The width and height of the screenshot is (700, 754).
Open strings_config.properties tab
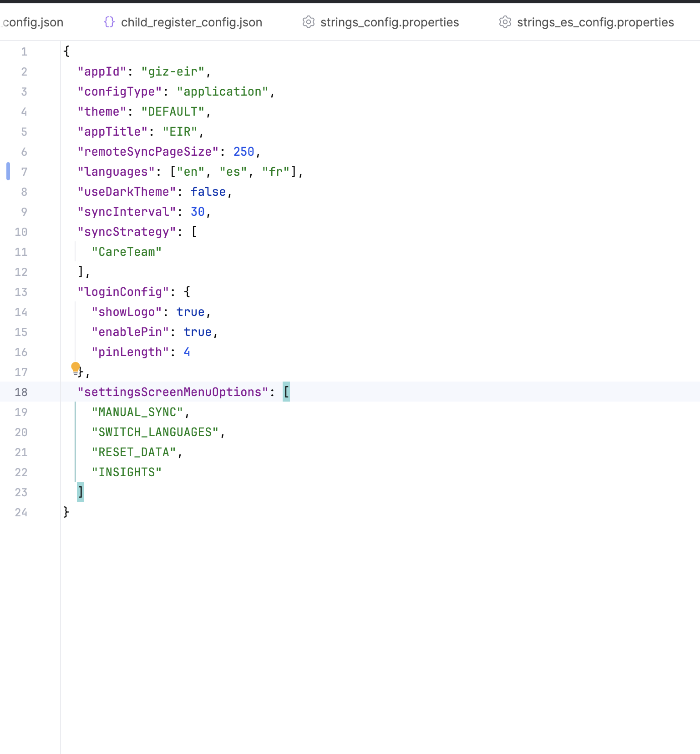tap(390, 22)
